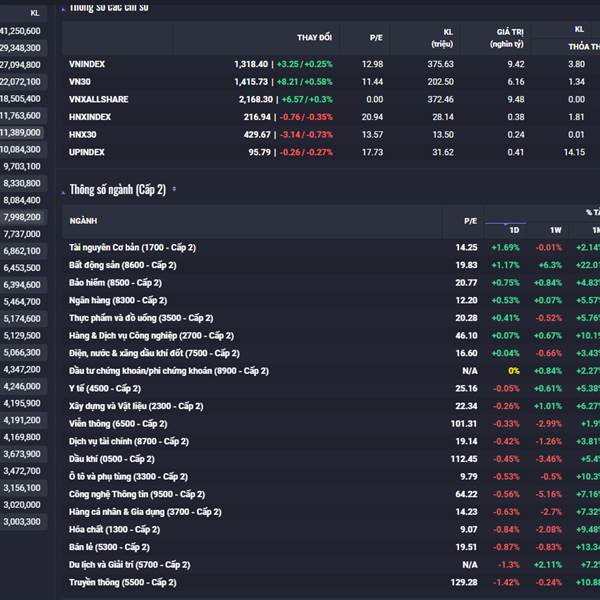Image resolution: width=600 pixels, height=600 pixels.
Task: Collapse the Thông số ngành (Cấp 2) section
Action: [63, 192]
